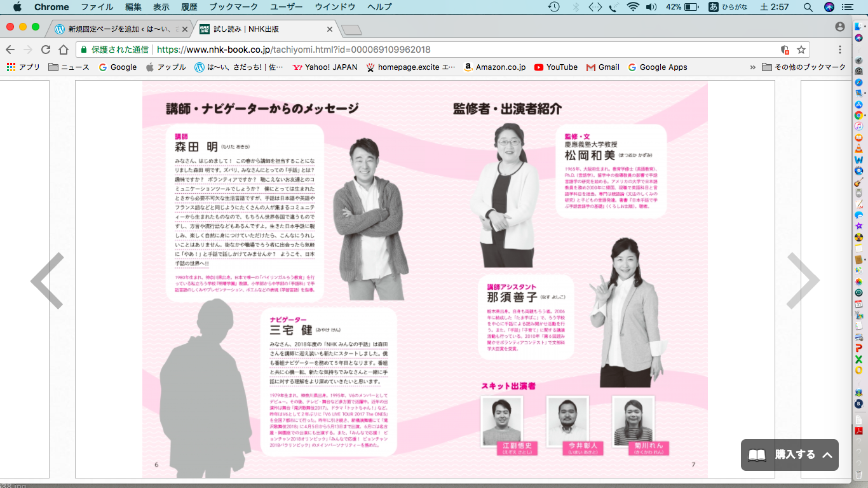Click the Chrome home button
The image size is (868, 488).
click(x=64, y=50)
